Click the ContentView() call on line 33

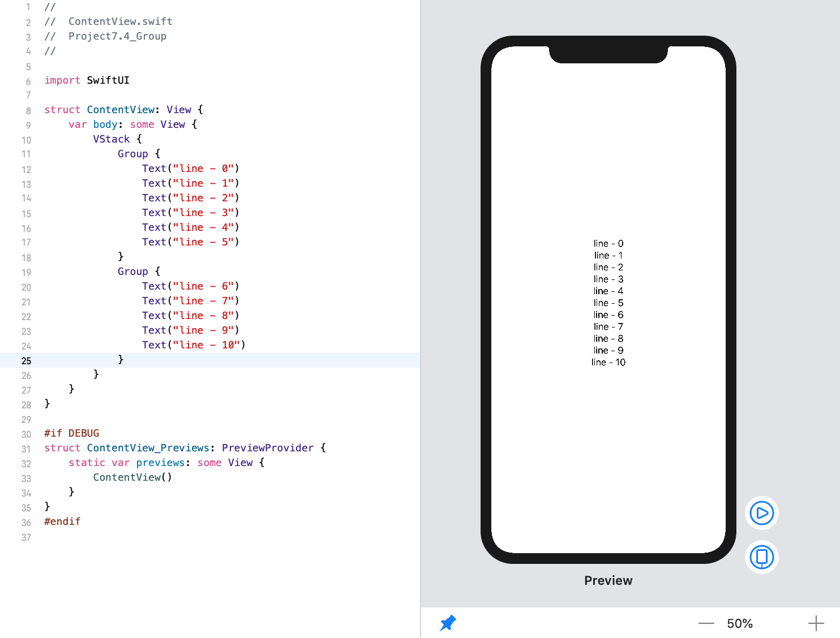[x=132, y=477]
